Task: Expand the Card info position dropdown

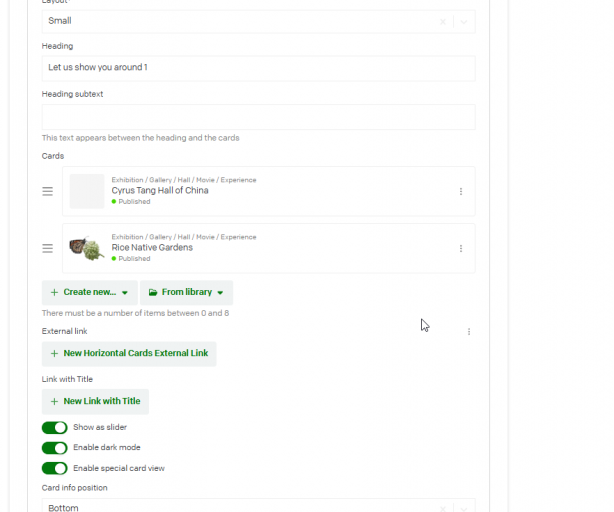Action: coord(464,508)
